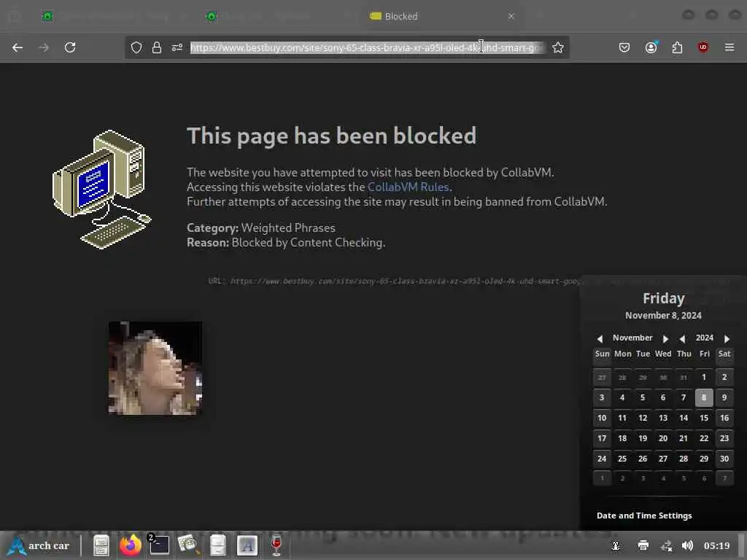Click the pixelated face thumbnail
The height and width of the screenshot is (560, 747).
155,368
